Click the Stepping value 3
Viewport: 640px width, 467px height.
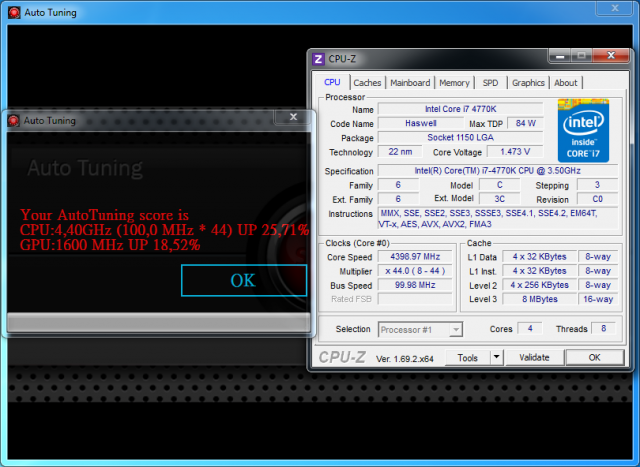click(x=597, y=185)
